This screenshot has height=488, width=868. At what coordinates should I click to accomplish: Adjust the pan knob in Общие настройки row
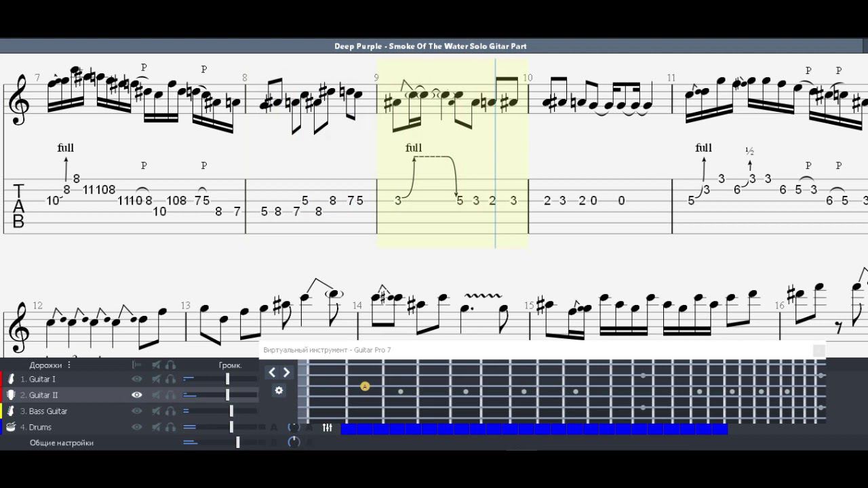(294, 442)
